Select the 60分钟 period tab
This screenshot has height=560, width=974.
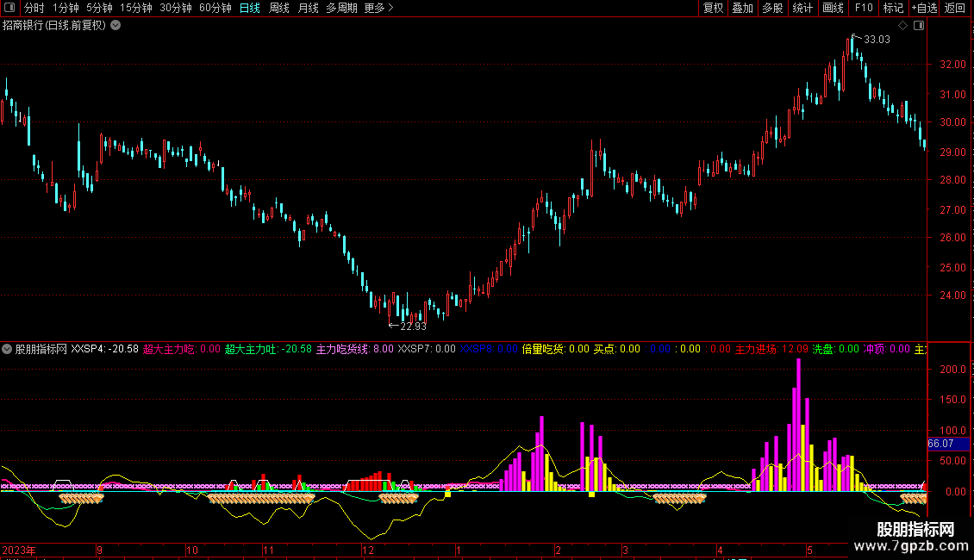(x=215, y=9)
